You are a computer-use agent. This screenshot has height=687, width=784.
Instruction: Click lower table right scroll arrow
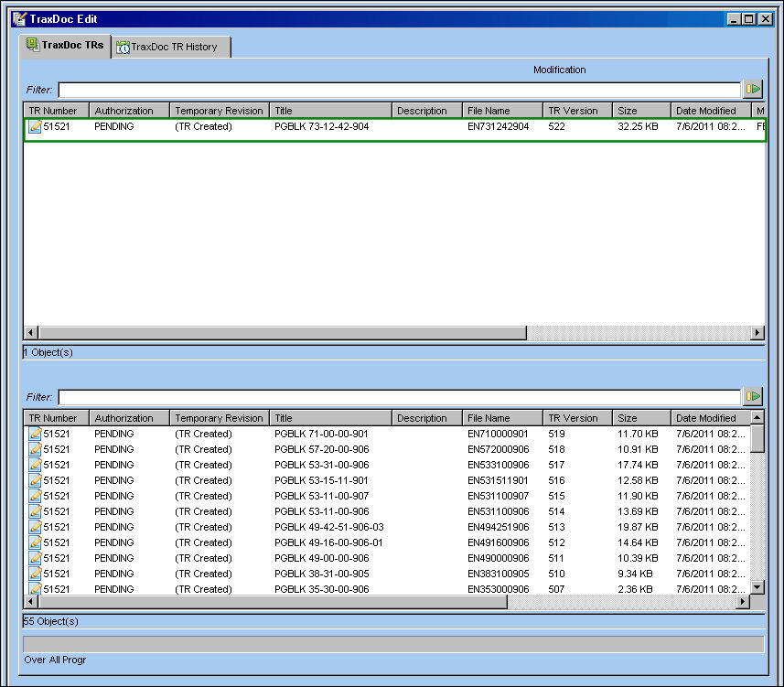744,602
